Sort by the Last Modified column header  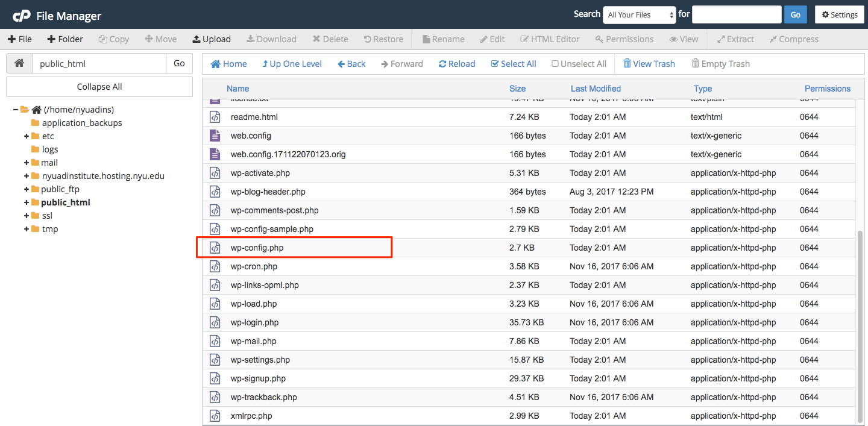pos(596,89)
